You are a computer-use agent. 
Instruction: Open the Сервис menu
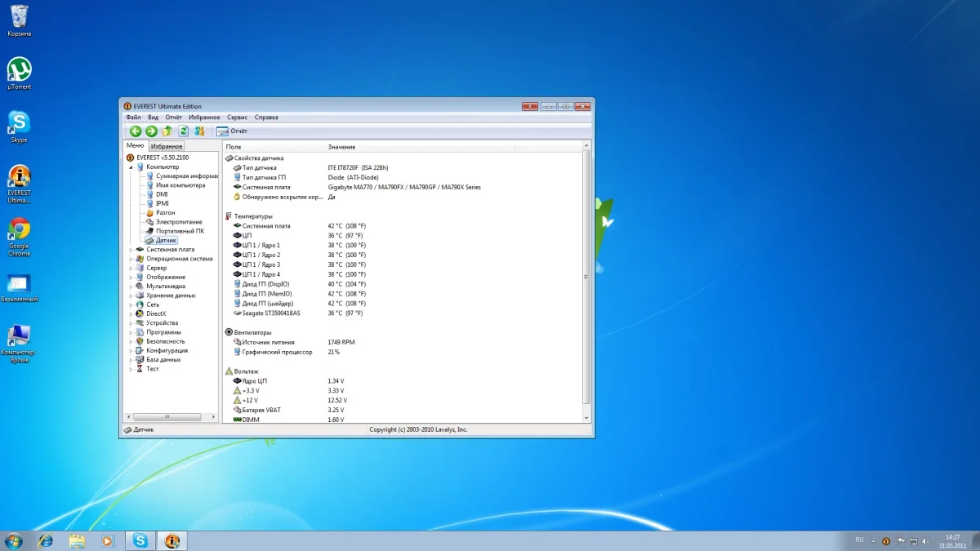pos(237,118)
